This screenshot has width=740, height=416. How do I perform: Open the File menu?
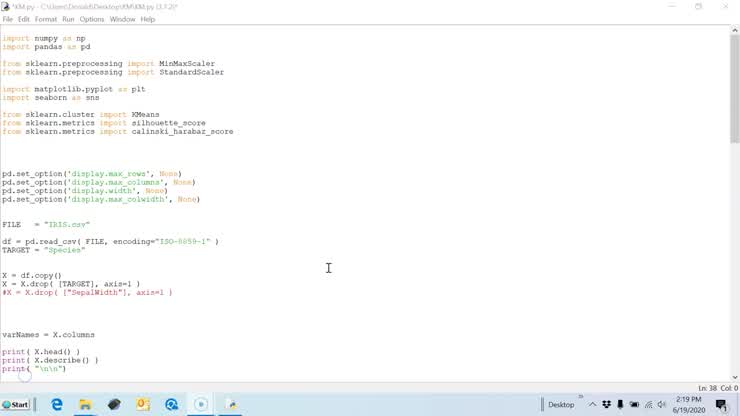pyautogui.click(x=8, y=19)
